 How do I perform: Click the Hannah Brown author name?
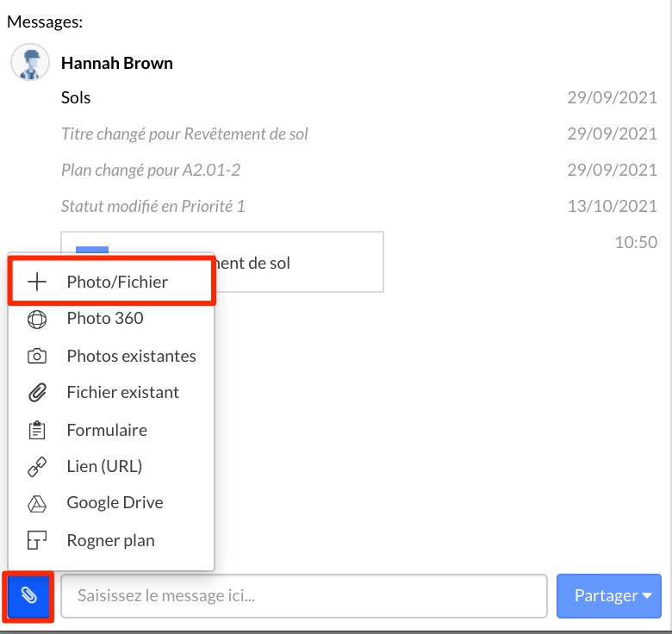click(117, 64)
